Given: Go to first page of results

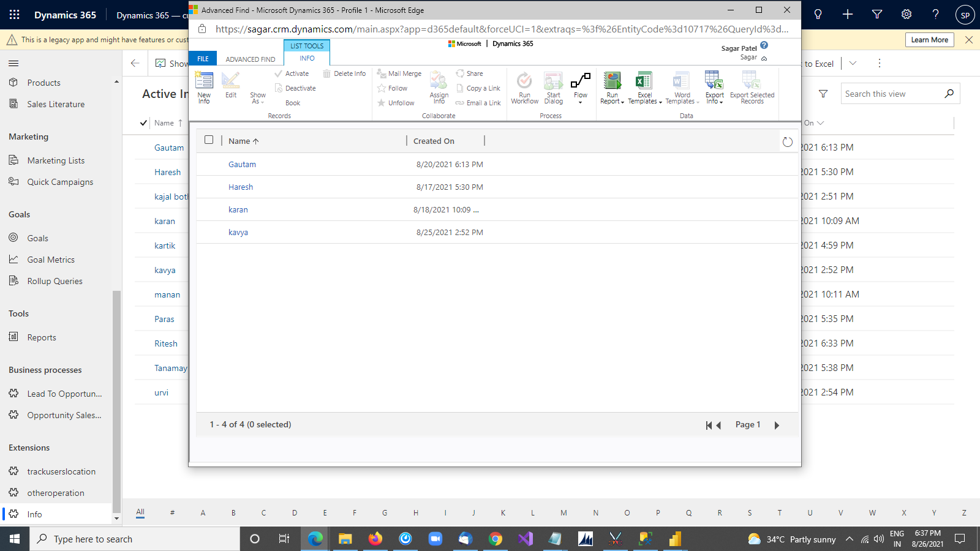Looking at the screenshot, I should pos(709,425).
